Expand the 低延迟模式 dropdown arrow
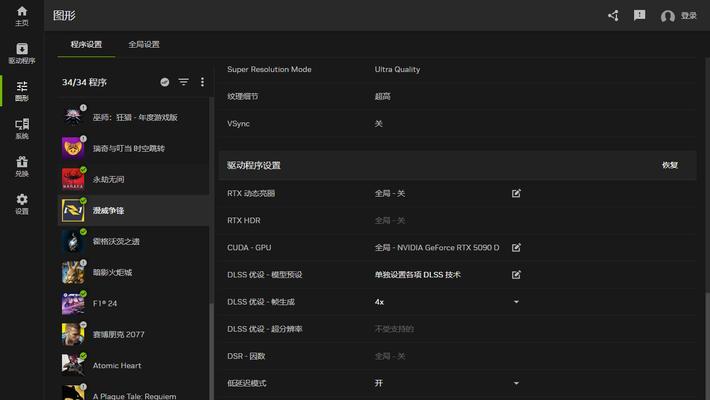 tap(516, 383)
